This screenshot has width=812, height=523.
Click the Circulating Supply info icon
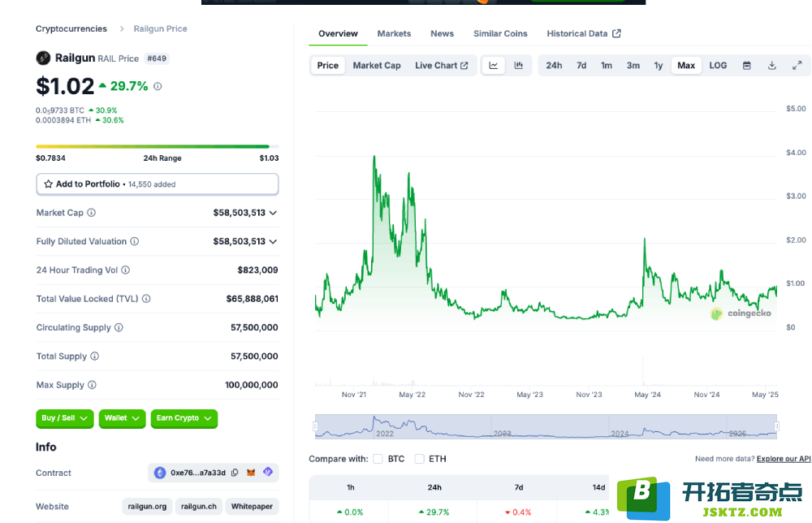coord(119,327)
